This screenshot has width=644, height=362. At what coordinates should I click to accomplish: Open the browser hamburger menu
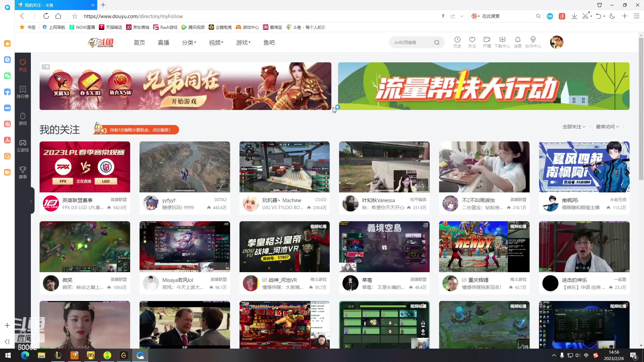[x=636, y=16]
